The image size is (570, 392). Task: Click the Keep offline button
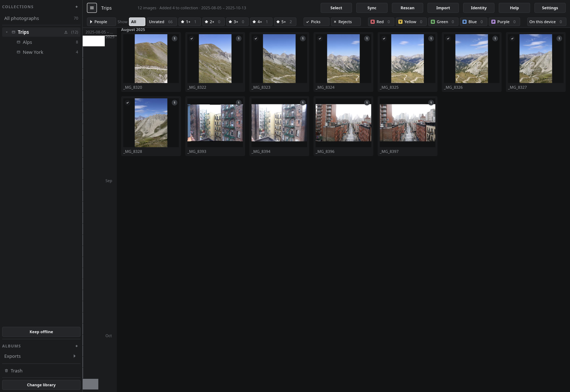pos(41,332)
